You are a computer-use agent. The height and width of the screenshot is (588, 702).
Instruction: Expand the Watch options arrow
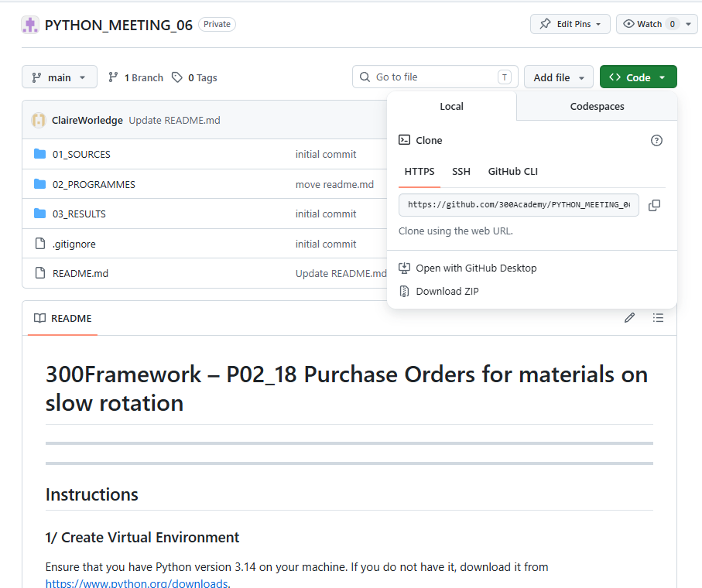(x=689, y=24)
